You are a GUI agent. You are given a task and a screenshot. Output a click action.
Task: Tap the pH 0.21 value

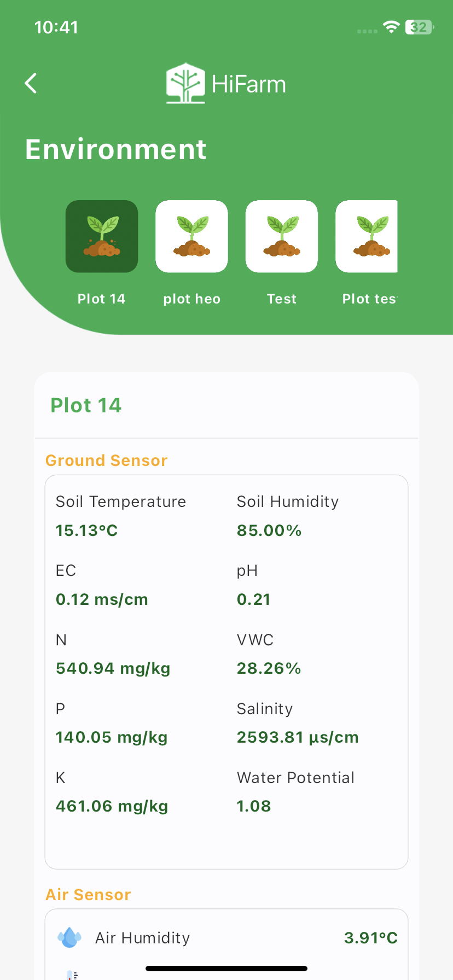pyautogui.click(x=254, y=599)
